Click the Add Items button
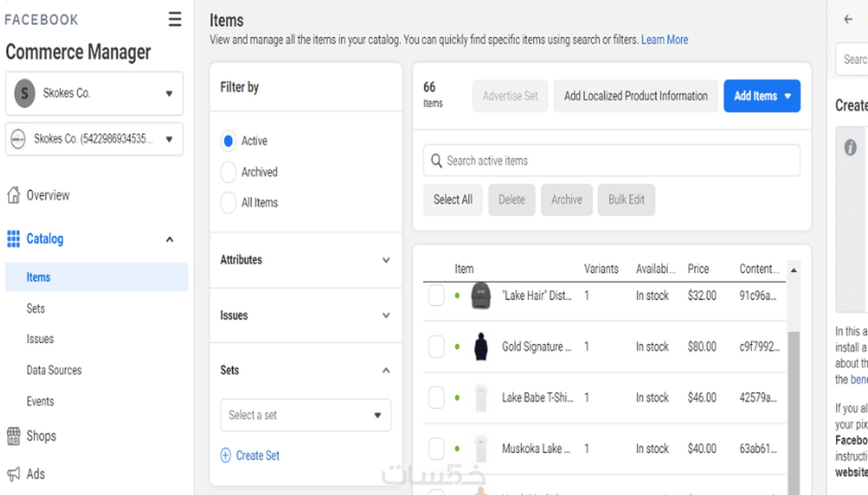868x495 pixels. [x=761, y=96]
